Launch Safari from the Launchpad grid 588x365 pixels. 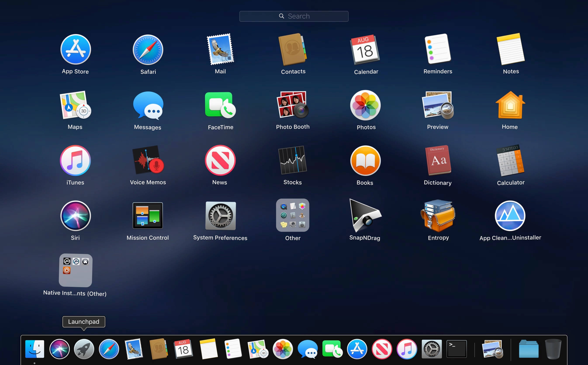click(x=148, y=50)
